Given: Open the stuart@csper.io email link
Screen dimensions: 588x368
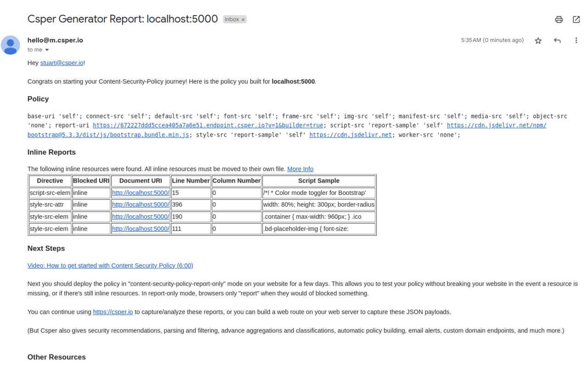Looking at the screenshot, I should click(62, 63).
